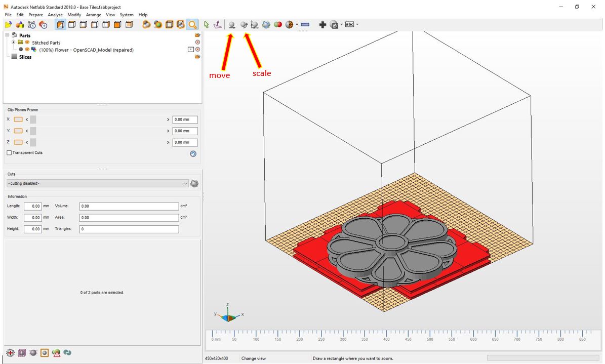Click the abc labeling icon
Screen dimensions: 605x364
coord(349,24)
